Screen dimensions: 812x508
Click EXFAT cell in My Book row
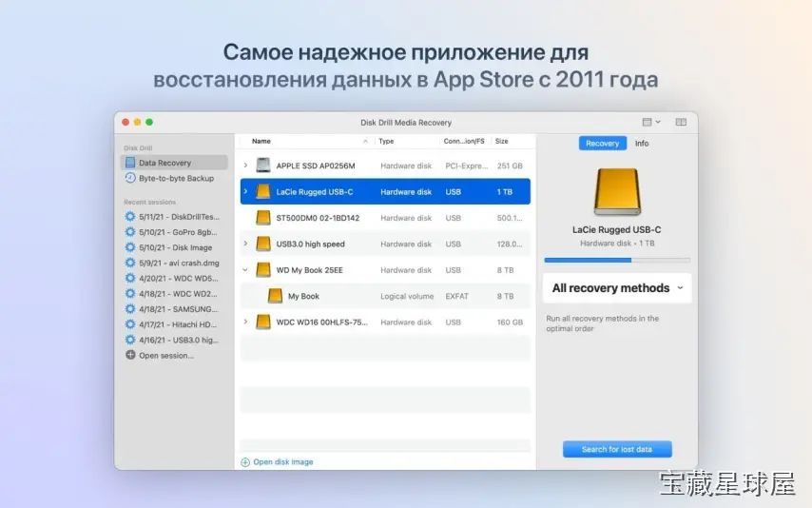pyautogui.click(x=456, y=296)
